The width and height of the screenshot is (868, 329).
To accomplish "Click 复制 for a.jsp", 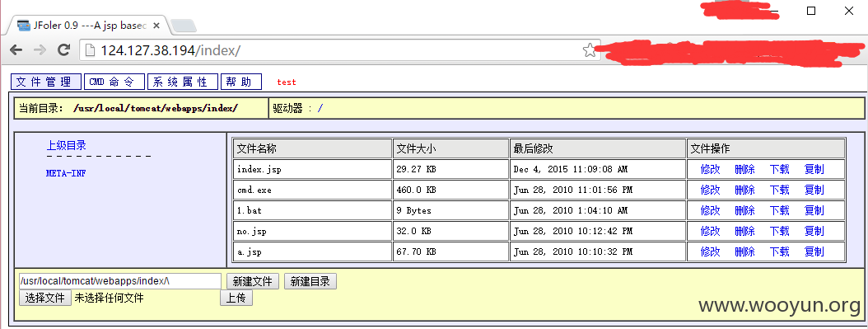I will tap(814, 251).
